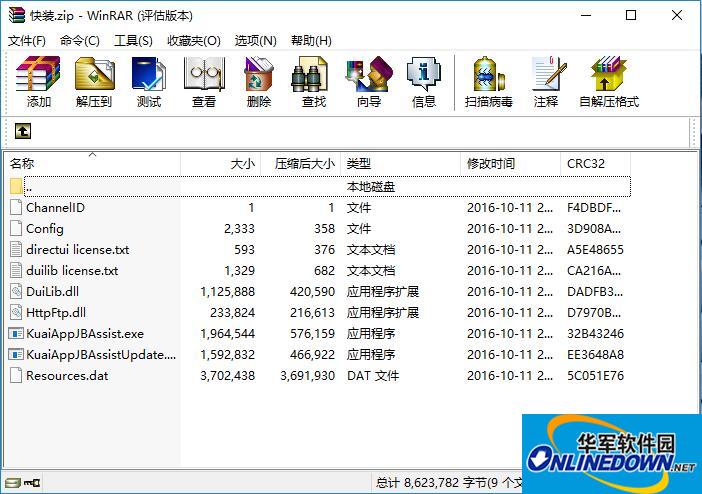Image resolution: width=702 pixels, height=494 pixels.
Task: Maximize the WinRAR window
Action: (631, 15)
